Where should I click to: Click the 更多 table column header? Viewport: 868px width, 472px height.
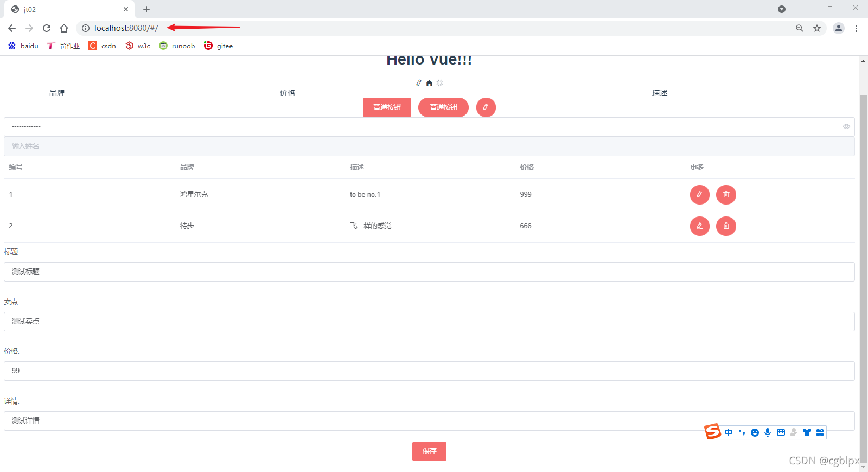(697, 167)
